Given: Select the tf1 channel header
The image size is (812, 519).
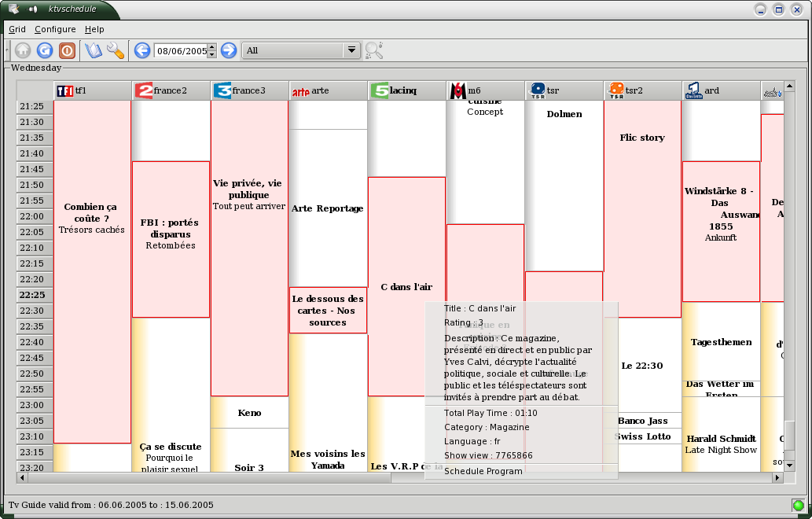Looking at the screenshot, I should click(93, 90).
